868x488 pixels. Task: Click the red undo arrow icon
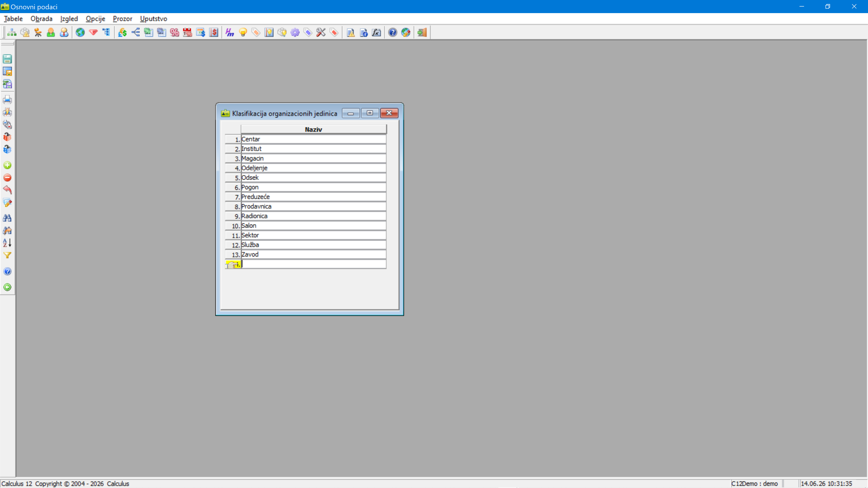(7, 190)
